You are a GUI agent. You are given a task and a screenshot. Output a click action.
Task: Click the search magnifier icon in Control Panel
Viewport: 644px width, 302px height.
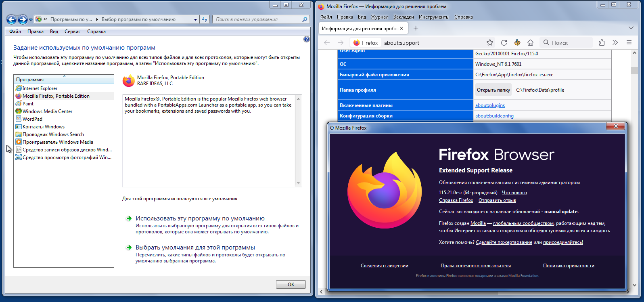(x=305, y=19)
